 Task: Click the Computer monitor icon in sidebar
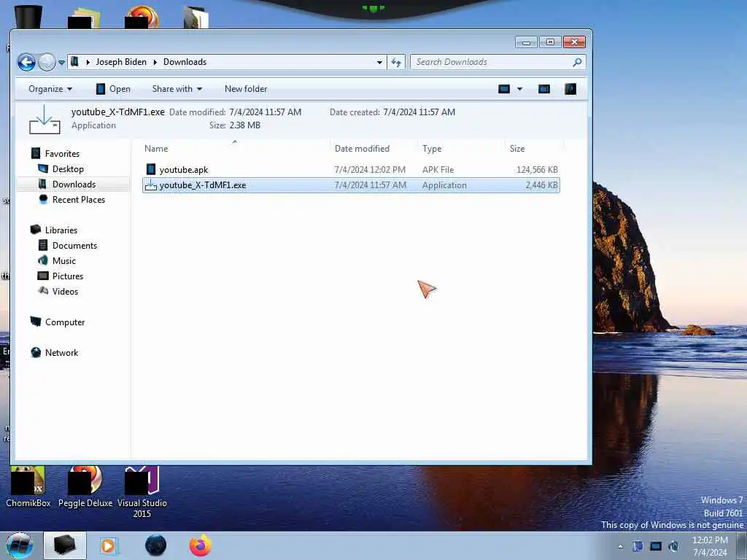point(36,322)
